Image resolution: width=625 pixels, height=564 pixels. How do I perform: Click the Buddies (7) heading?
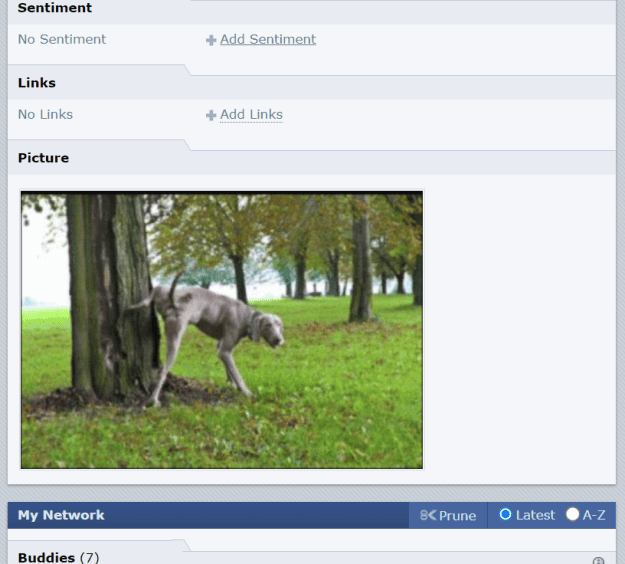(59, 557)
